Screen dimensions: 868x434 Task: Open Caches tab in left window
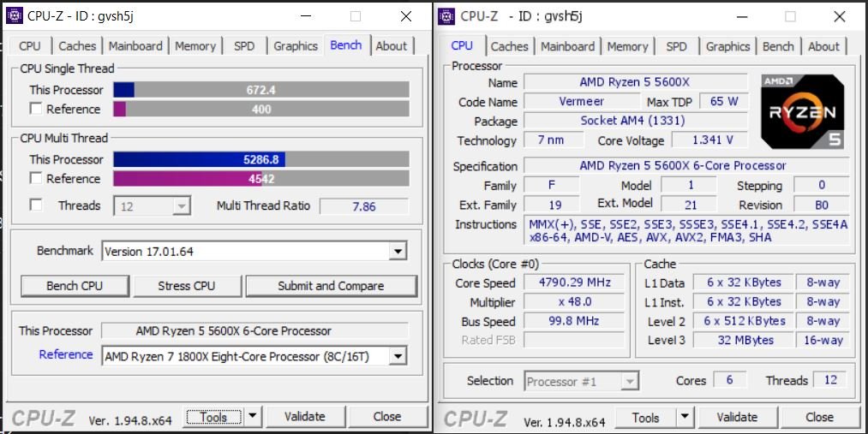[77, 46]
